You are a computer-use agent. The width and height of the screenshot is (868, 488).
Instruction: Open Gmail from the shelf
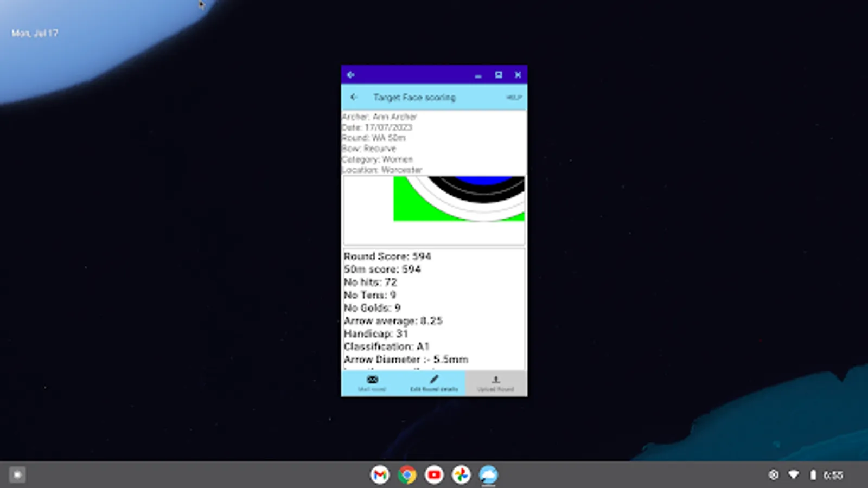(380, 475)
